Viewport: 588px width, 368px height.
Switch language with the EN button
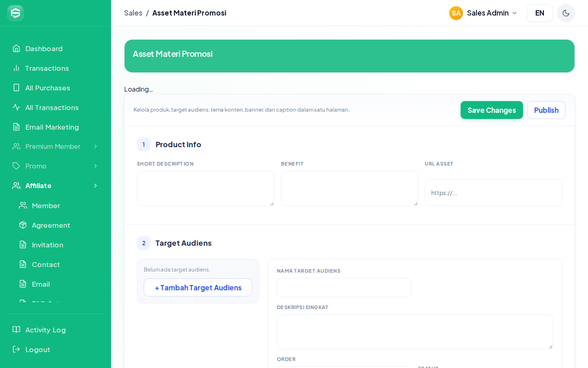pyautogui.click(x=540, y=13)
